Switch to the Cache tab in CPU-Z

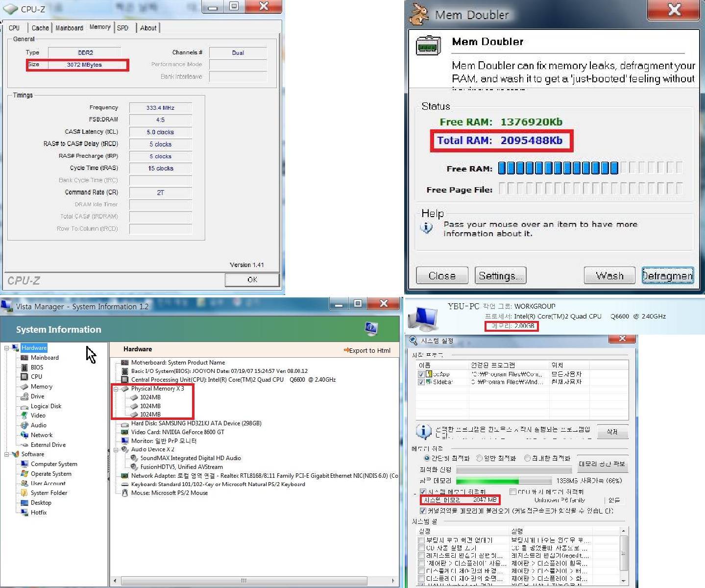tap(40, 28)
